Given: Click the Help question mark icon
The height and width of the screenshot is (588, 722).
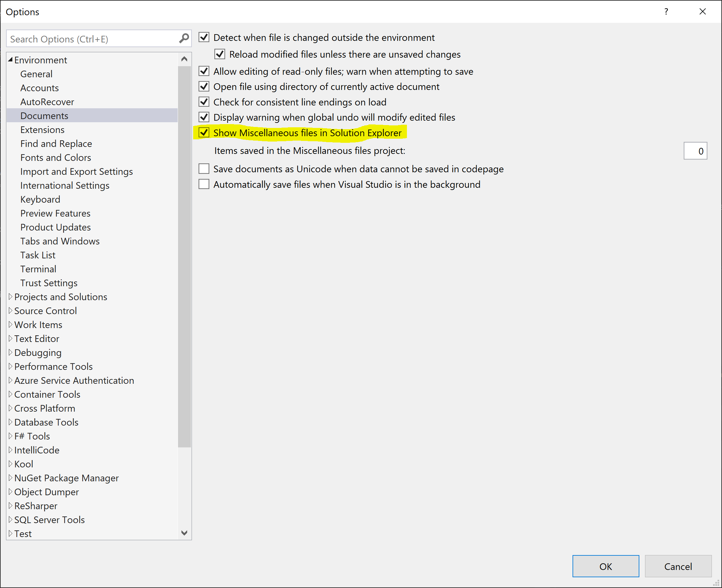Looking at the screenshot, I should (x=666, y=11).
